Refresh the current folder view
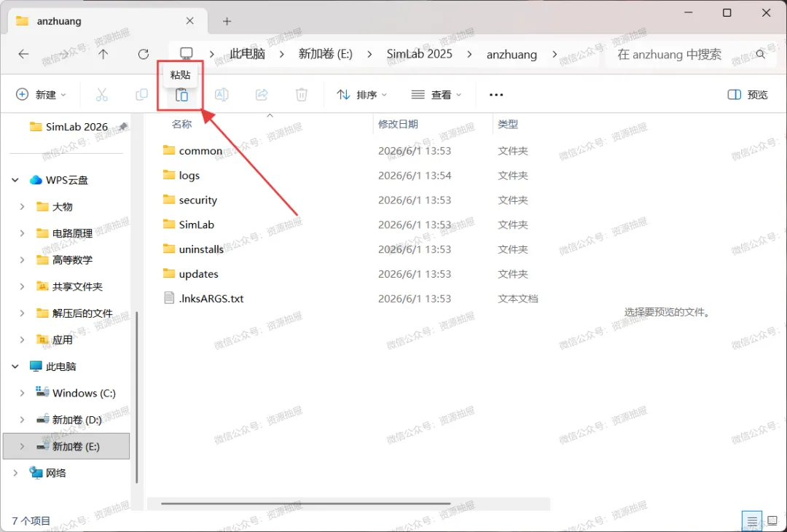The height and width of the screenshot is (532, 787). click(x=144, y=54)
